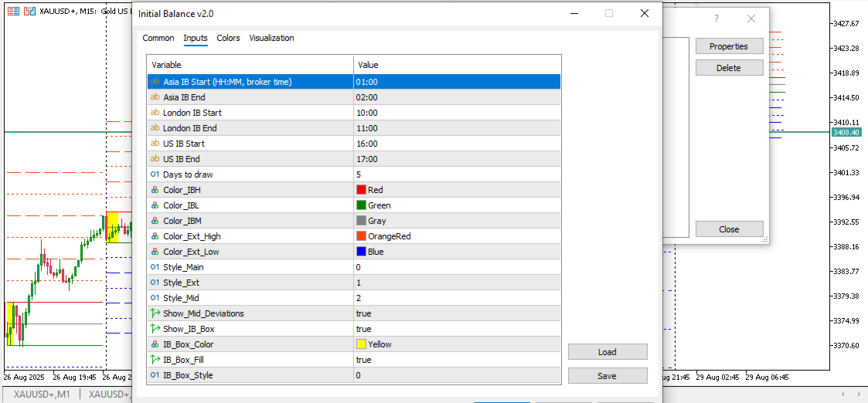Pick the Blue swatch for Color_Ext_Low
Image resolution: width=868 pixels, height=403 pixels.
(x=362, y=252)
